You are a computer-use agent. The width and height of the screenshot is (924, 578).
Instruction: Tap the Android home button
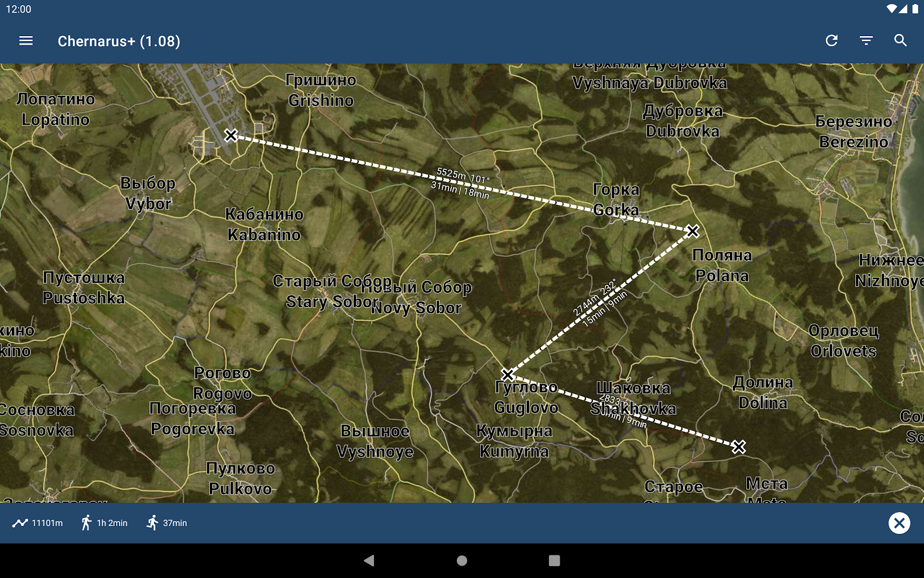pyautogui.click(x=462, y=561)
